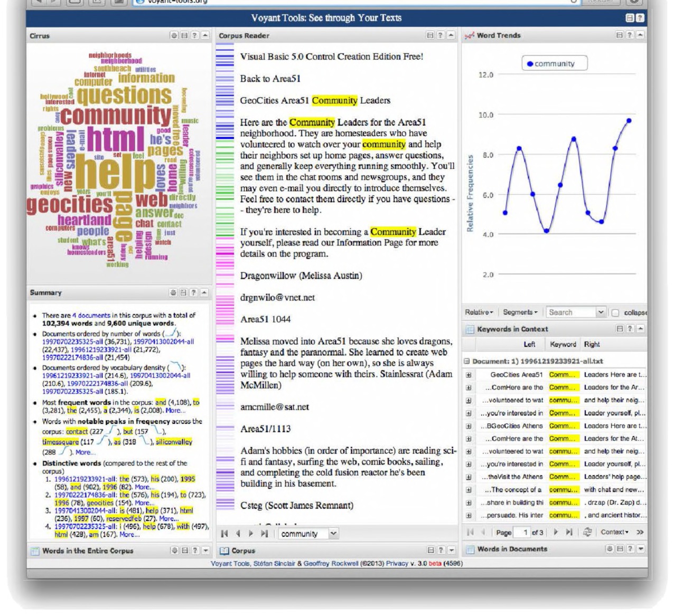674x616 pixels.
Task: Collapse the Keywords in Context panel
Action: [640, 329]
